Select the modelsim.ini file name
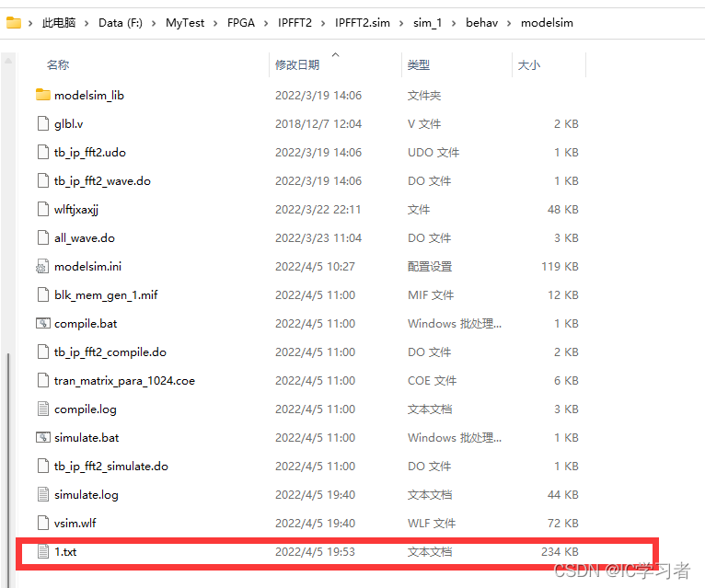This screenshot has width=705, height=588. (x=87, y=266)
